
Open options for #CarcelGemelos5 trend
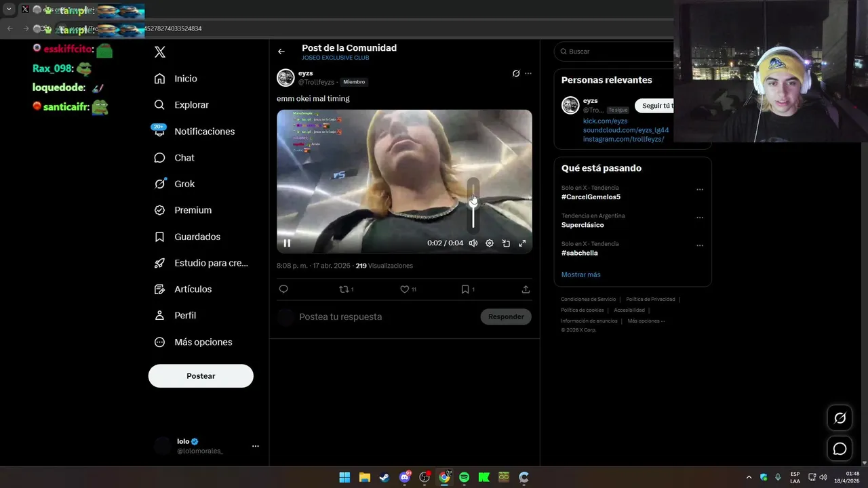pyautogui.click(x=700, y=190)
